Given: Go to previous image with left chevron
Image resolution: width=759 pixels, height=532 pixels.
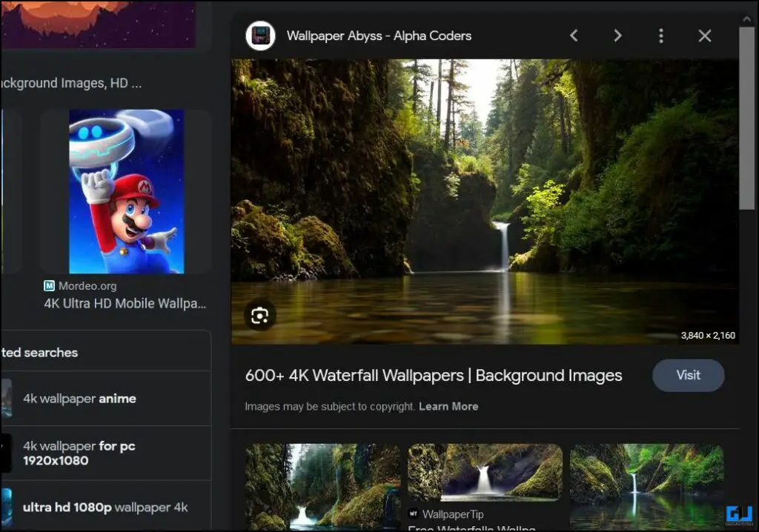Looking at the screenshot, I should [x=574, y=36].
